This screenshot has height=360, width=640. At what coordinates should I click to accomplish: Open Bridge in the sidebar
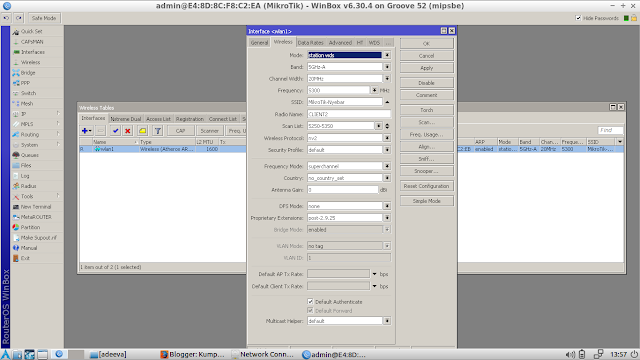(28, 73)
